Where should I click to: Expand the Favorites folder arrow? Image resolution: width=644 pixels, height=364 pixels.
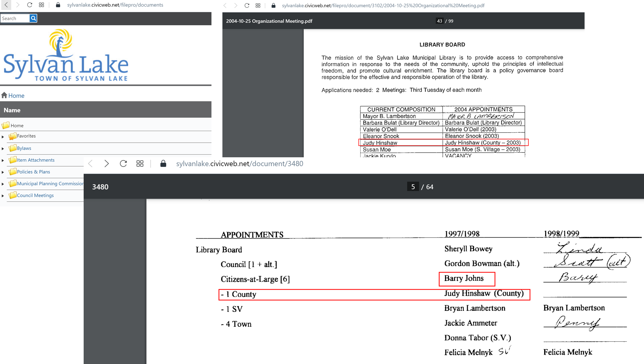[x=3, y=137]
